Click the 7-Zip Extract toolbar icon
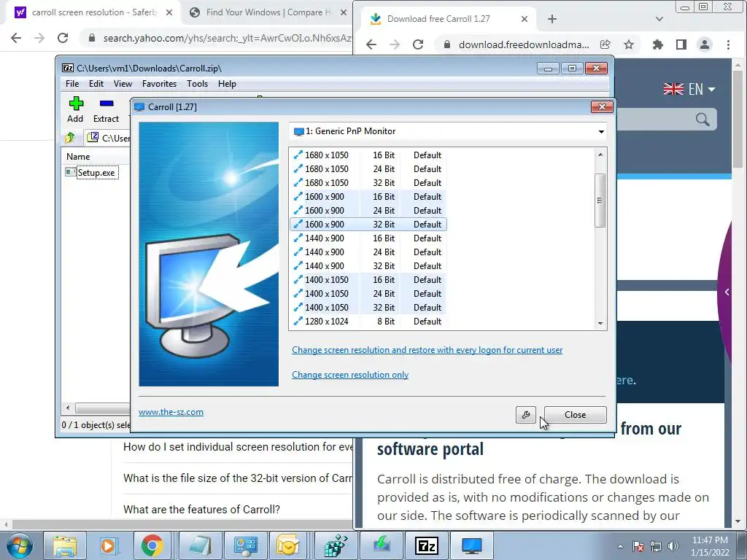The image size is (747, 560). [x=106, y=109]
